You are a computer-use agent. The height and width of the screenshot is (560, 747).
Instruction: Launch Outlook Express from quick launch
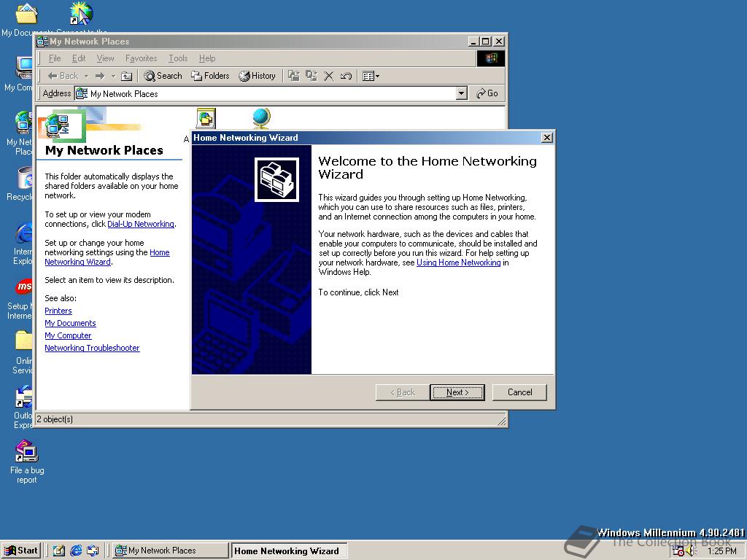click(93, 551)
